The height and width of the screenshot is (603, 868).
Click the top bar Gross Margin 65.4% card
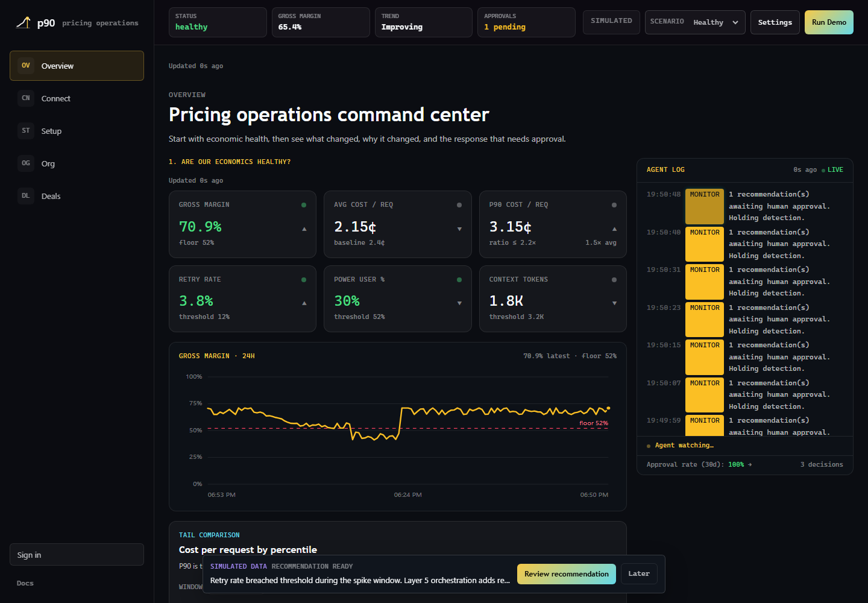tap(321, 22)
